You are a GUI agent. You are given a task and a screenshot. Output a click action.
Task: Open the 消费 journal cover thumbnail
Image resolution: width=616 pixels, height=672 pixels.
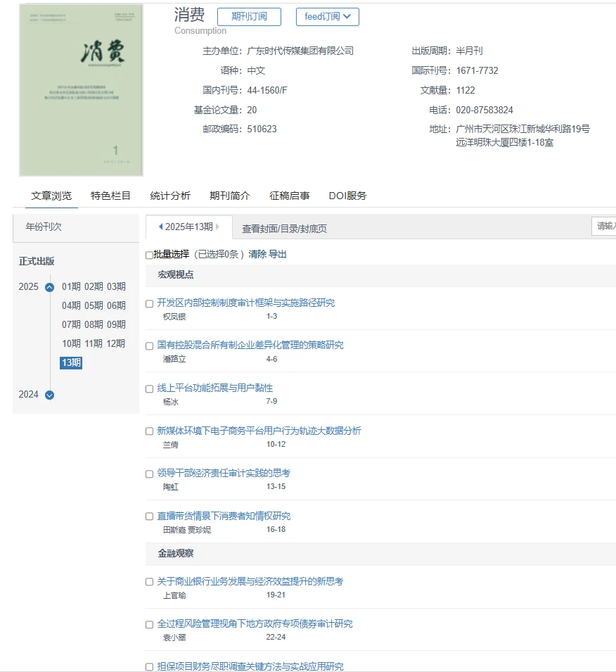[81, 90]
